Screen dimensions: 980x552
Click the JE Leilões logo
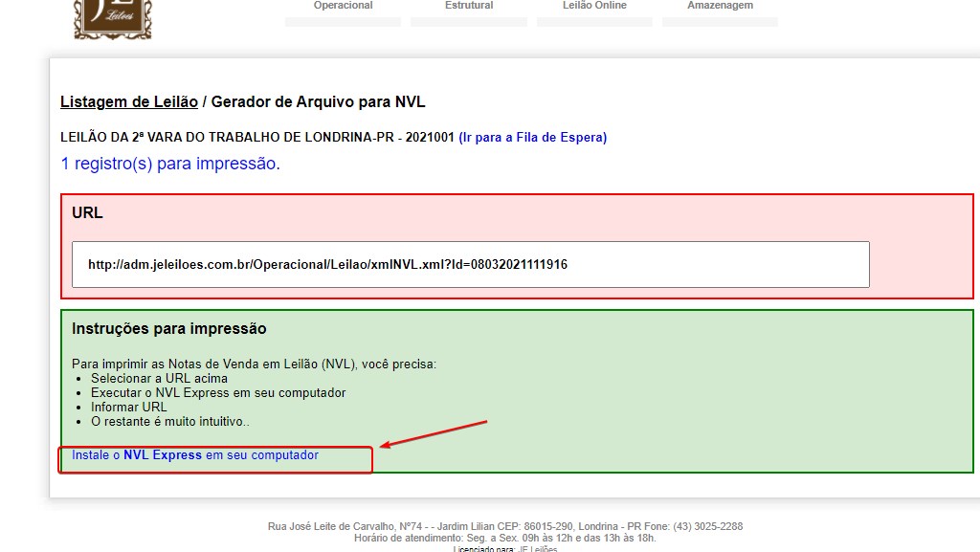click(112, 18)
